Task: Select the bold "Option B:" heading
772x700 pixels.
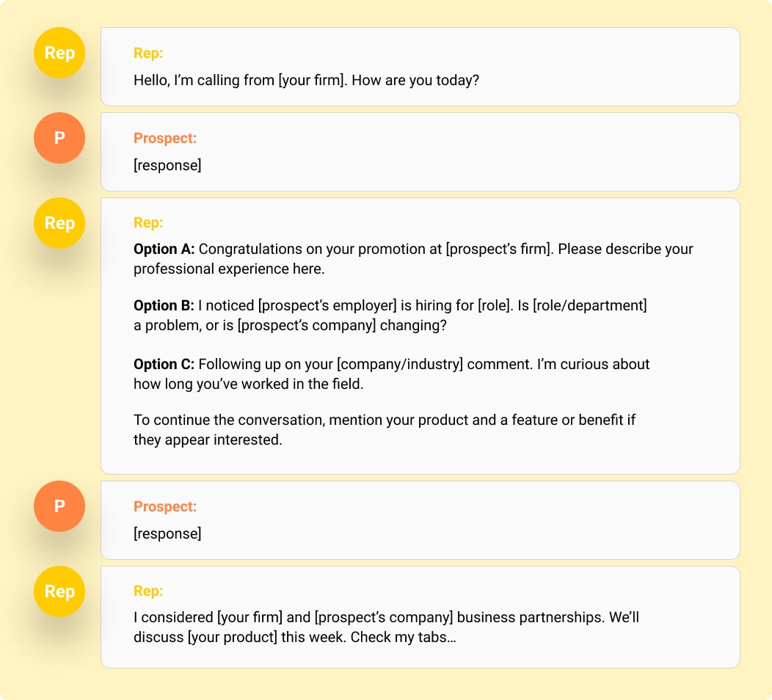Action: 164,306
